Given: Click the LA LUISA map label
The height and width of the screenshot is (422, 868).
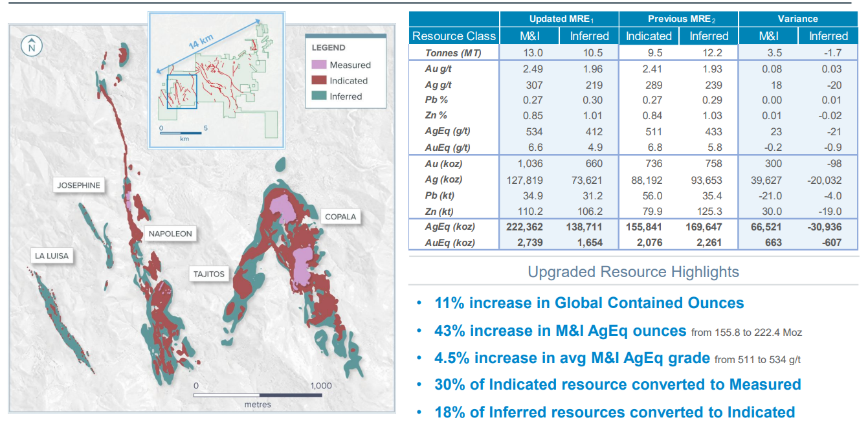Looking at the screenshot, I should point(51,256).
